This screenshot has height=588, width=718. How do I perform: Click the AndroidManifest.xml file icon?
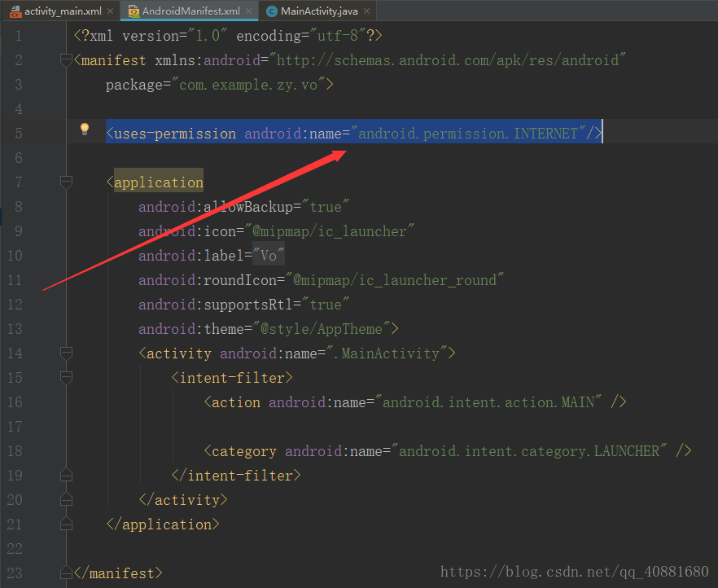(x=134, y=11)
